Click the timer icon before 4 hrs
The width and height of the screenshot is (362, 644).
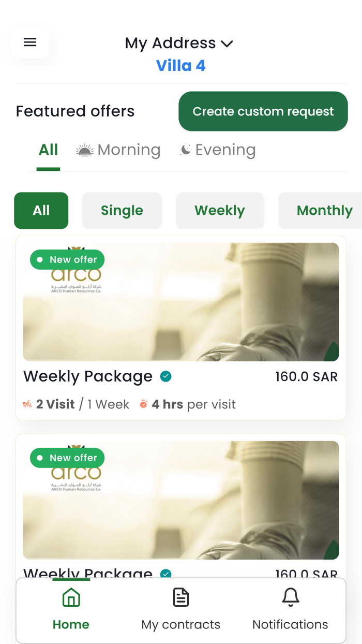144,404
